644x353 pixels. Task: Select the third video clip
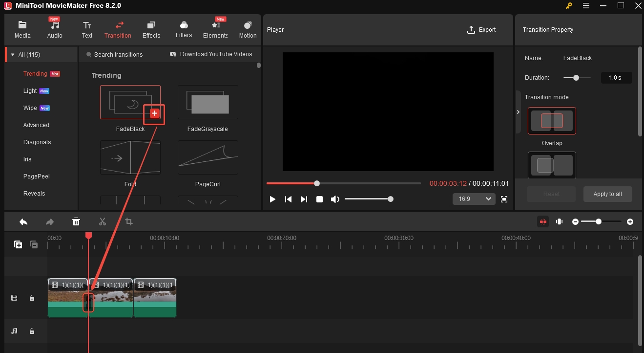(155, 298)
